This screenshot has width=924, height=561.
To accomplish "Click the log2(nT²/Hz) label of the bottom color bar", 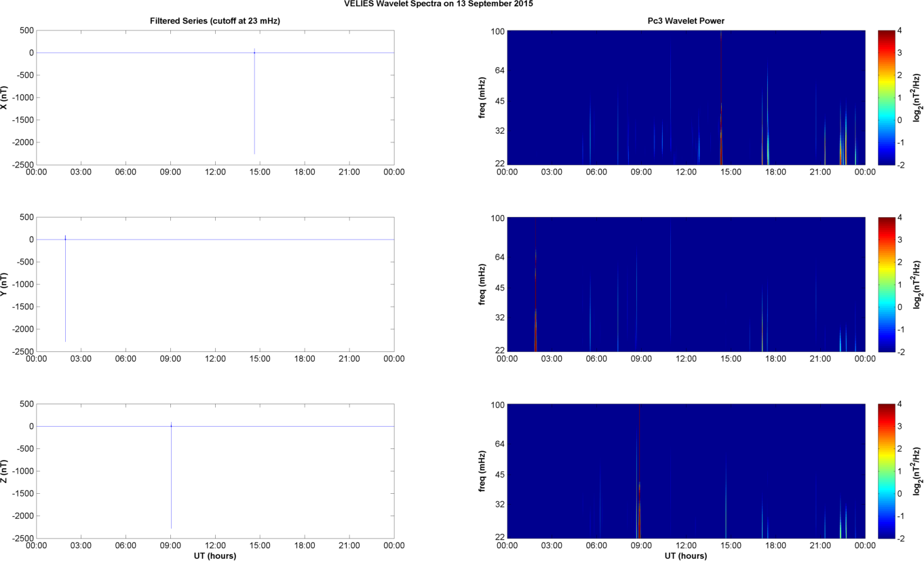I will pos(917,471).
